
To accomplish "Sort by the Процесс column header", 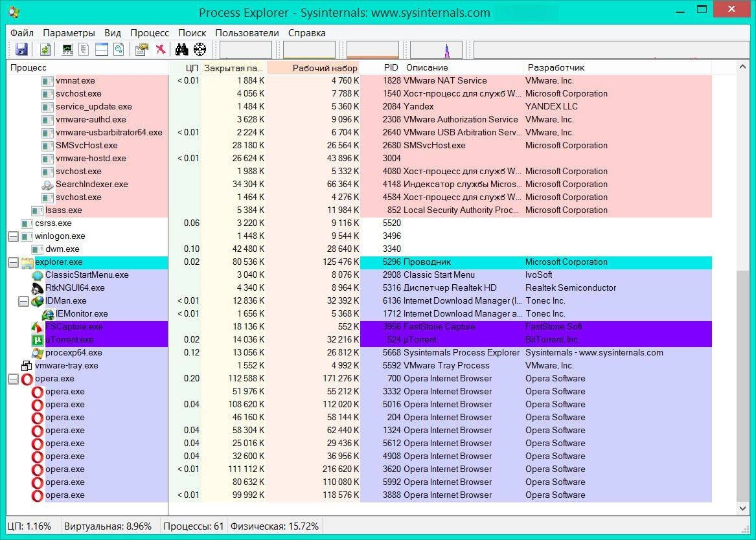I will tap(87, 68).
